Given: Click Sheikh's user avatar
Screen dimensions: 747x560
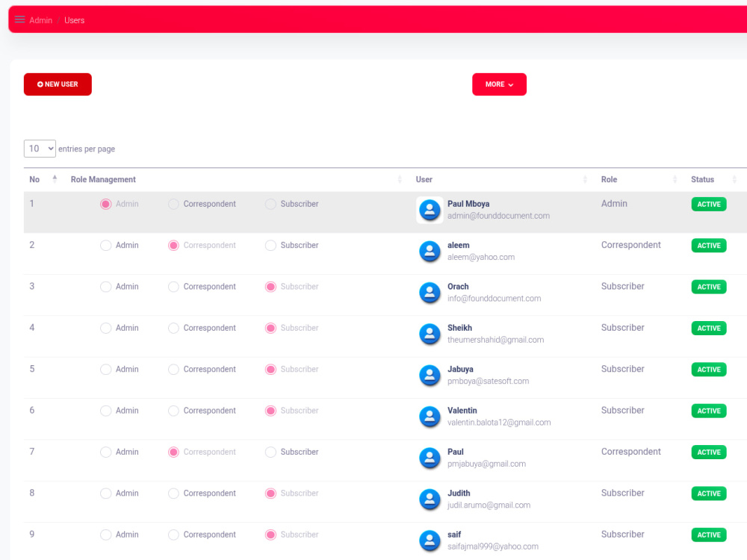Looking at the screenshot, I should (430, 334).
